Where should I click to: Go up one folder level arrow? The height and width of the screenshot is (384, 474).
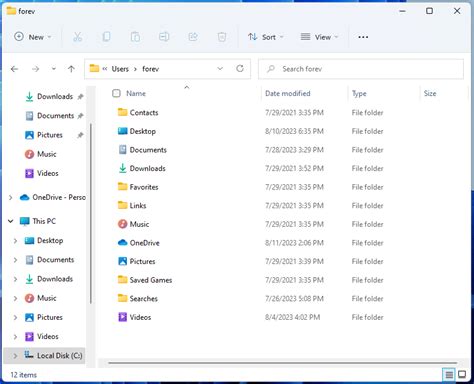pos(71,69)
